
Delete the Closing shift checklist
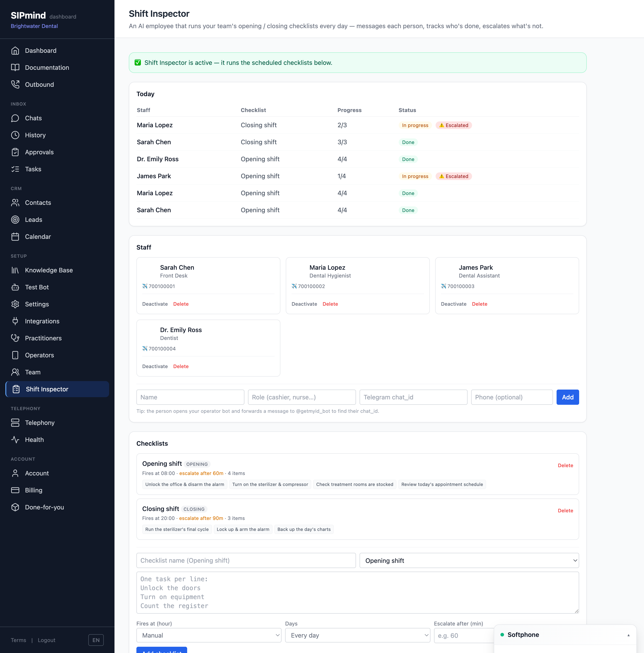(x=565, y=511)
